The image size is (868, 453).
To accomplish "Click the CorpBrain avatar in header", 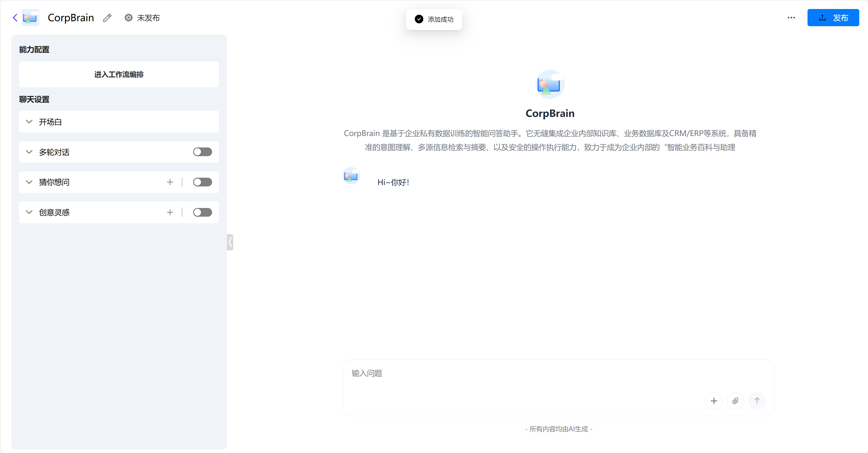I will (30, 17).
